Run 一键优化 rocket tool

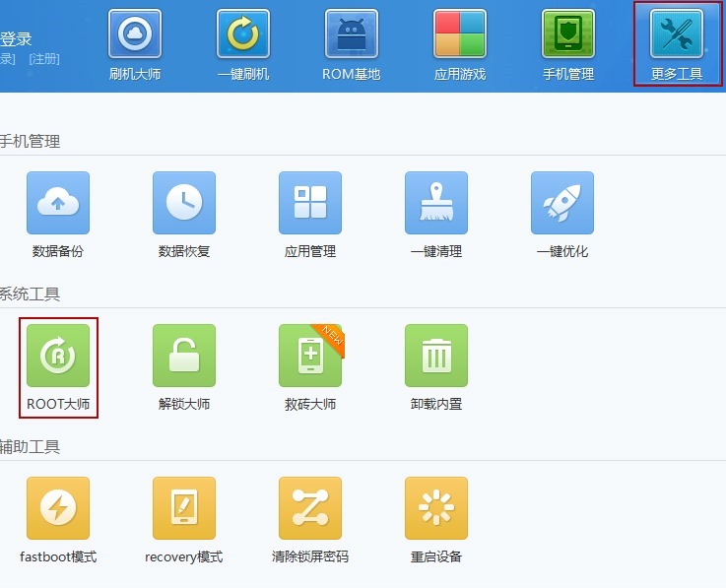562,203
